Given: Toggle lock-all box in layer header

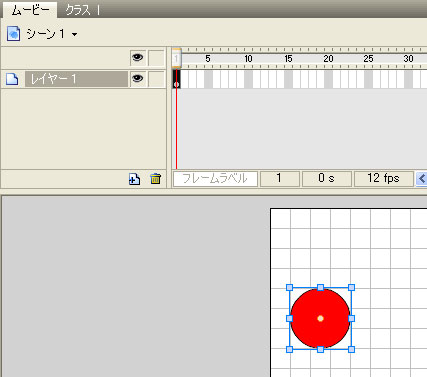Looking at the screenshot, I should (x=156, y=58).
